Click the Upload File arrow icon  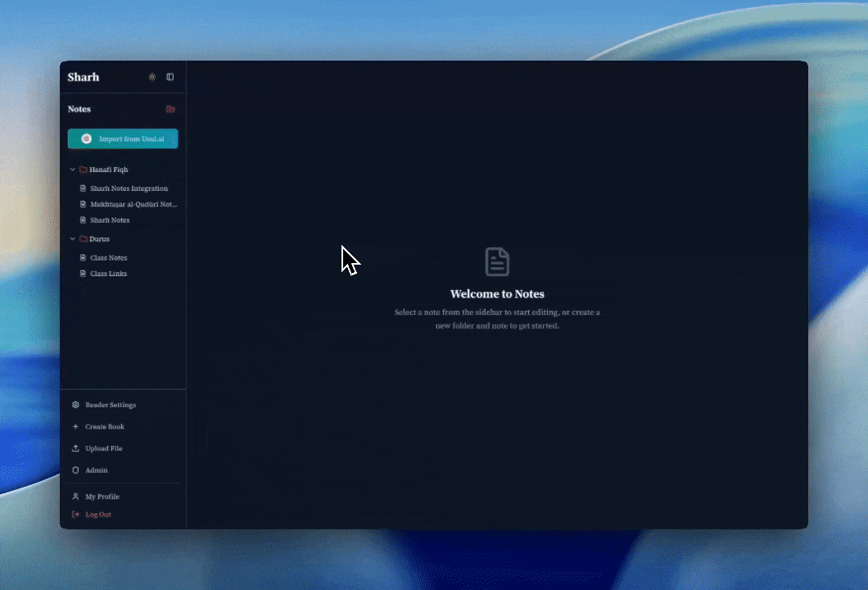[75, 448]
